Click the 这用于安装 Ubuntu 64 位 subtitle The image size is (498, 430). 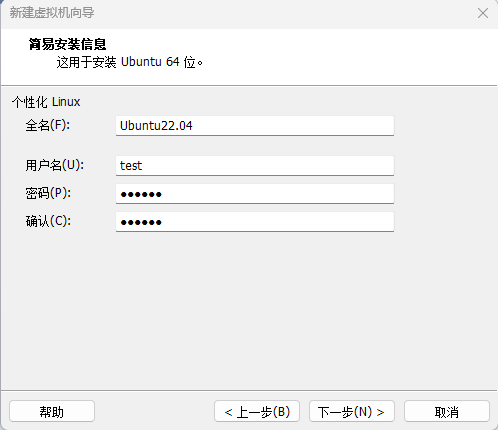coord(129,62)
